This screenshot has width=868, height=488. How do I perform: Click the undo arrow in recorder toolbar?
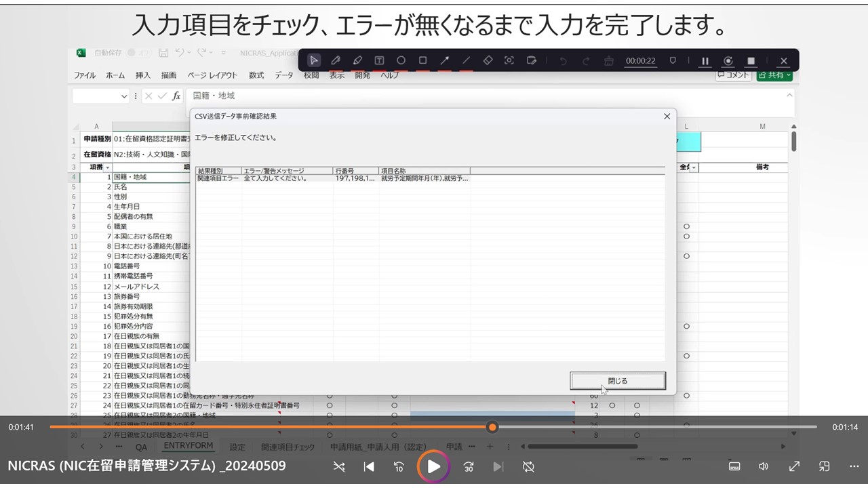pyautogui.click(x=563, y=60)
